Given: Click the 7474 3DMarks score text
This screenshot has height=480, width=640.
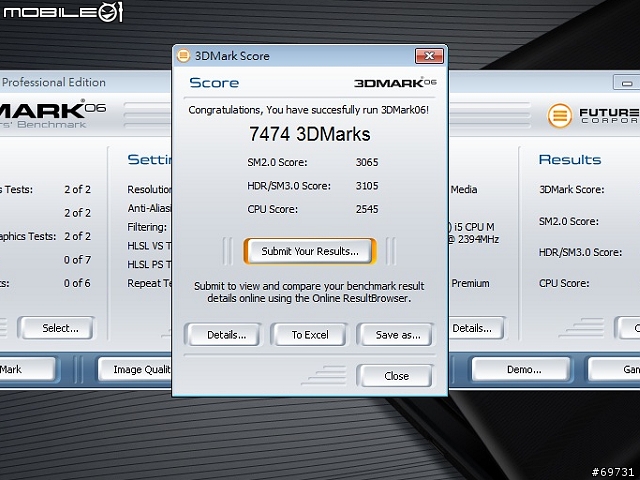Looking at the screenshot, I should pos(309,134).
